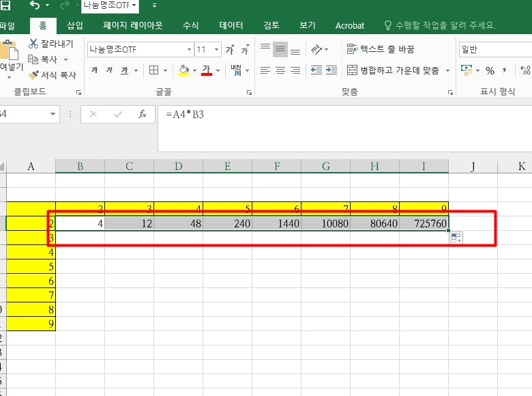This screenshot has height=396, width=532.
Task: Select column J header
Action: click(x=473, y=166)
